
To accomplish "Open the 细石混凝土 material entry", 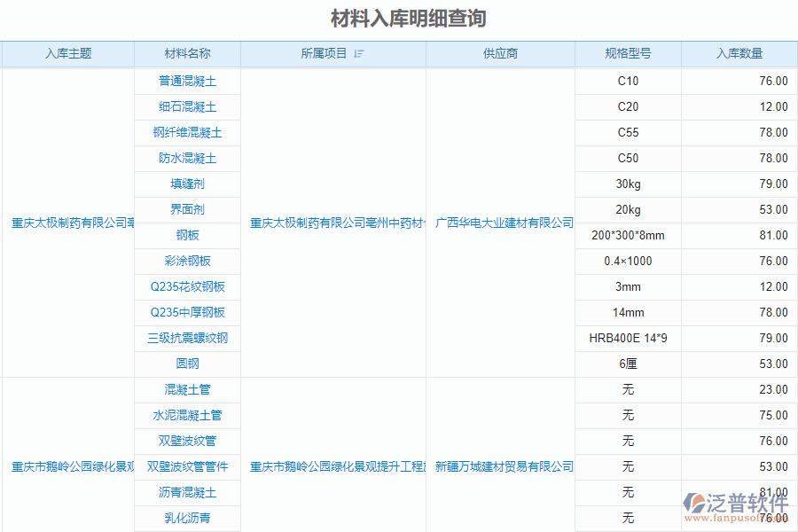I will (187, 106).
